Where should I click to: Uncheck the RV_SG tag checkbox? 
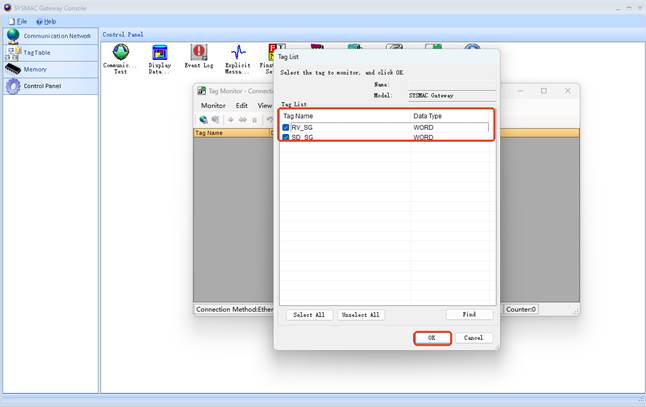[x=286, y=127]
